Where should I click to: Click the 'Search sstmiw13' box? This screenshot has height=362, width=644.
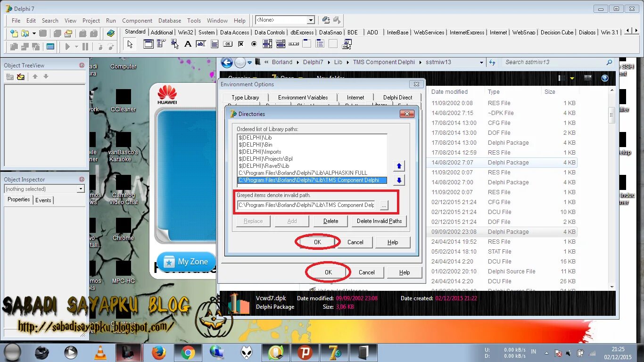click(559, 62)
